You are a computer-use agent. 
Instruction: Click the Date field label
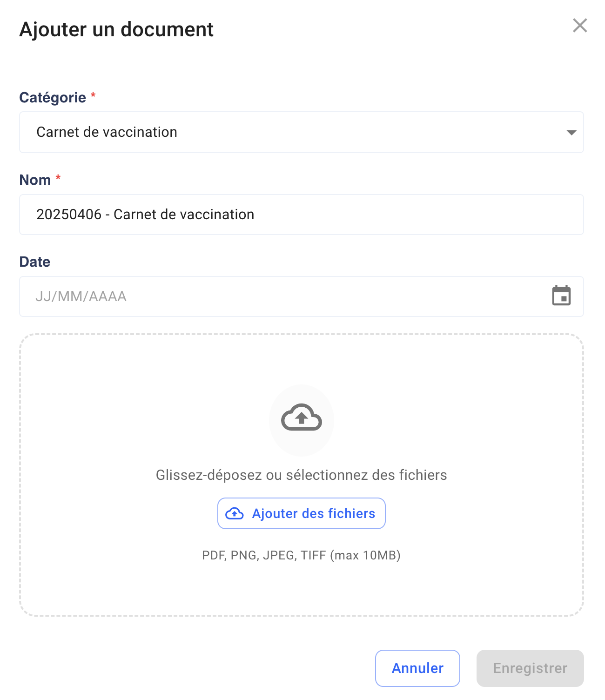pos(35,262)
